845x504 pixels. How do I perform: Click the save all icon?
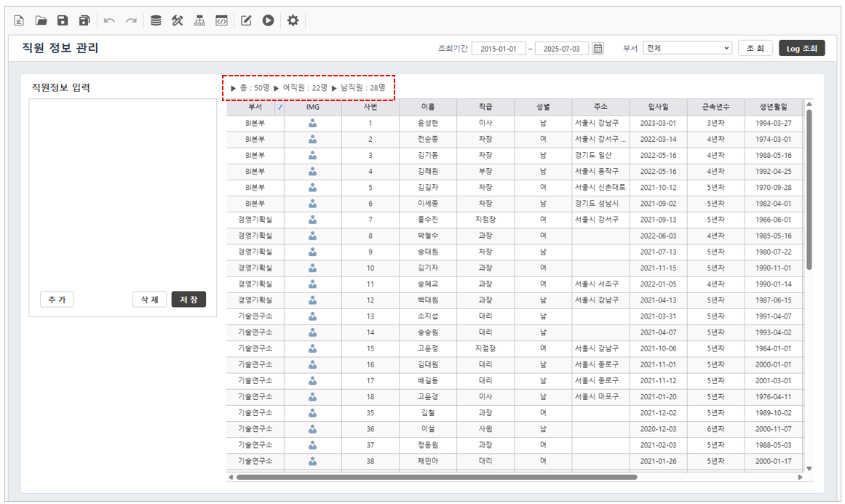84,21
